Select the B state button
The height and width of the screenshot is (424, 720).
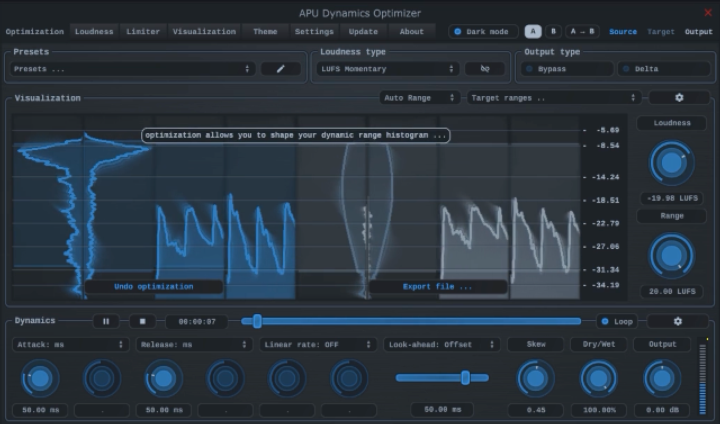553,31
